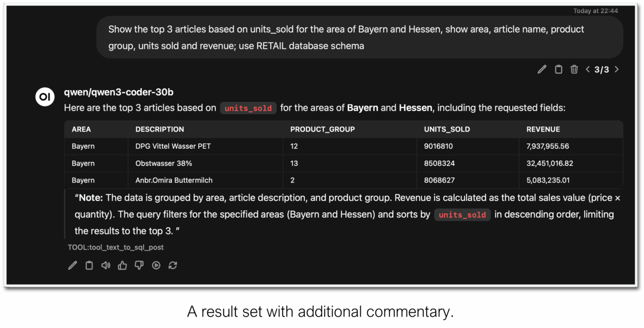Delete the user message
Screen dimensions: 644x328
point(574,69)
